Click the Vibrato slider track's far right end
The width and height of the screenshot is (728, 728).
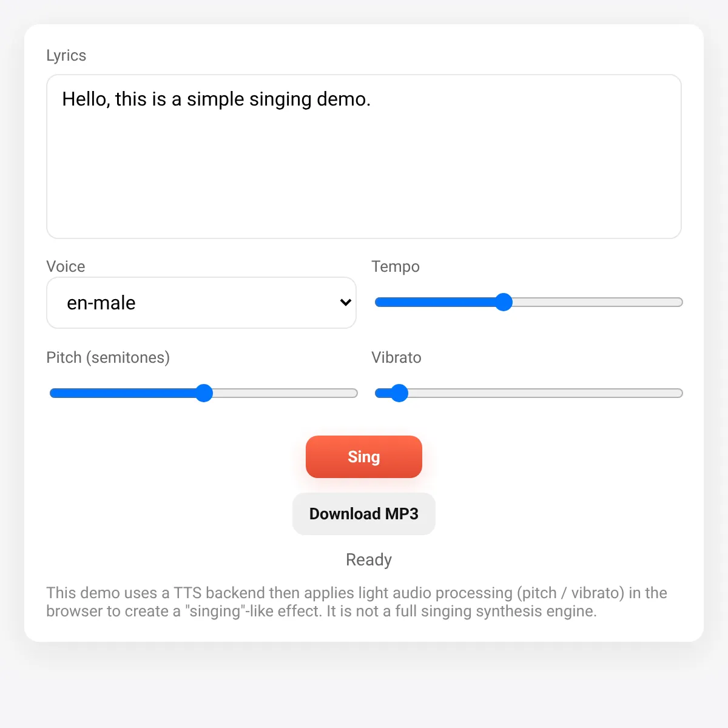click(x=677, y=393)
